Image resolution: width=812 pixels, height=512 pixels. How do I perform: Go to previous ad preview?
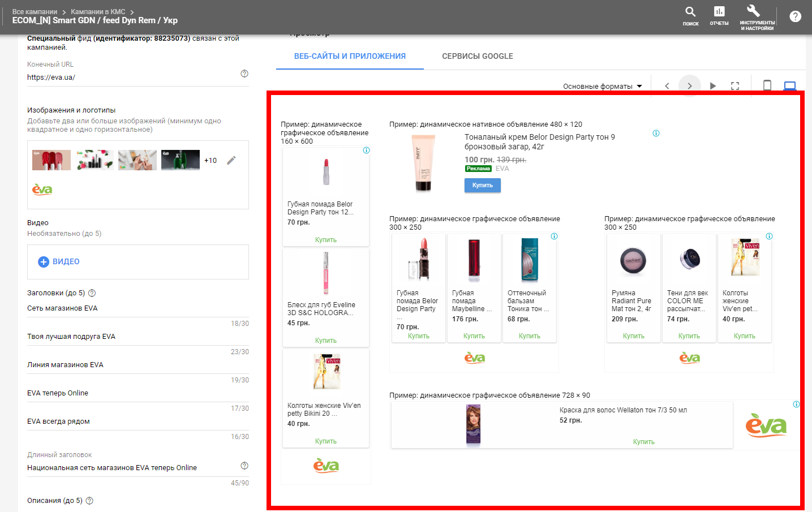[x=667, y=86]
